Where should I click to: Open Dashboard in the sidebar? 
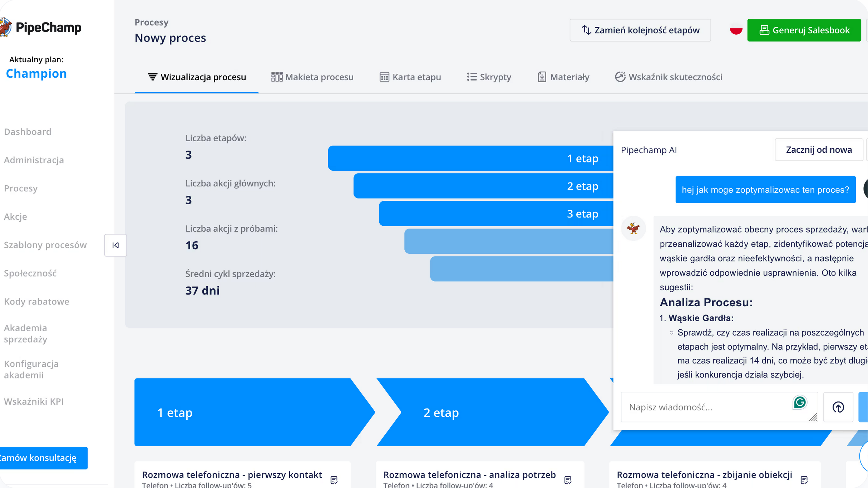(x=28, y=132)
